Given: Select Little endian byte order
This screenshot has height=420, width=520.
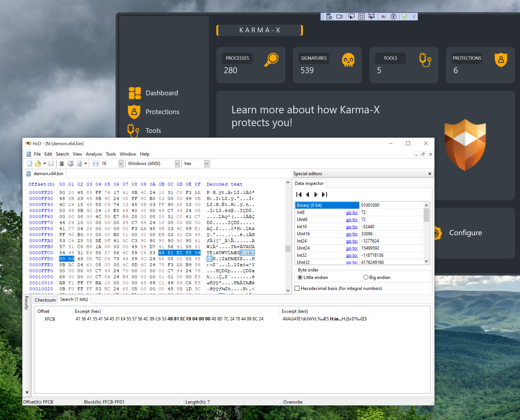Looking at the screenshot, I should (x=312, y=277).
